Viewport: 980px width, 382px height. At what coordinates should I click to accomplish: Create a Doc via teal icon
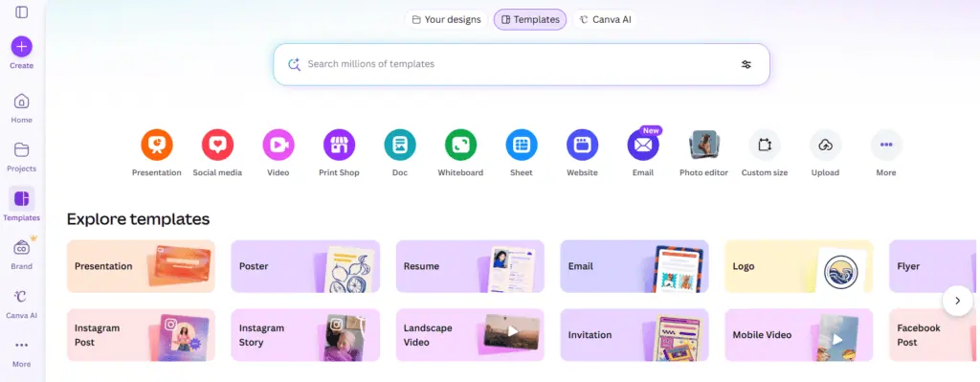coord(400,146)
